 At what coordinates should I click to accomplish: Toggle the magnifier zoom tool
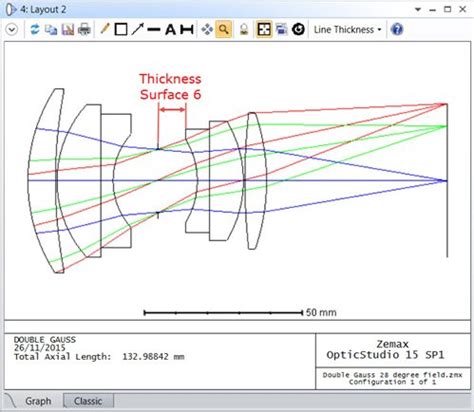tap(224, 29)
